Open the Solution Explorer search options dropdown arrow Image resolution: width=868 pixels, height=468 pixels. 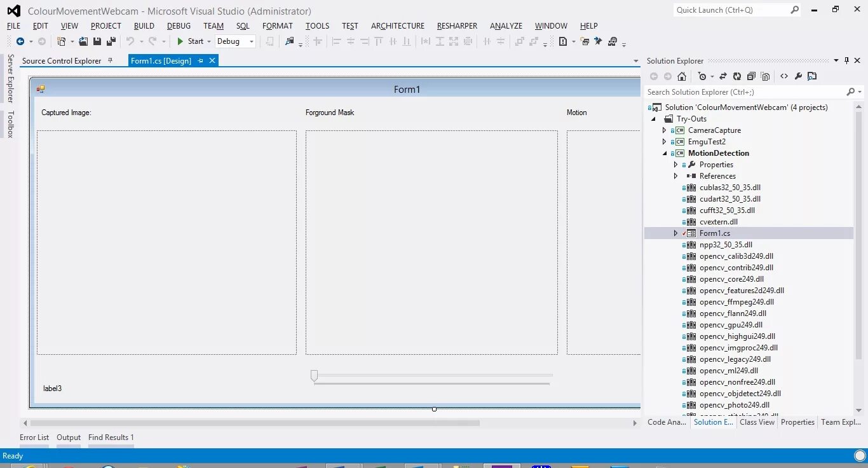point(860,92)
